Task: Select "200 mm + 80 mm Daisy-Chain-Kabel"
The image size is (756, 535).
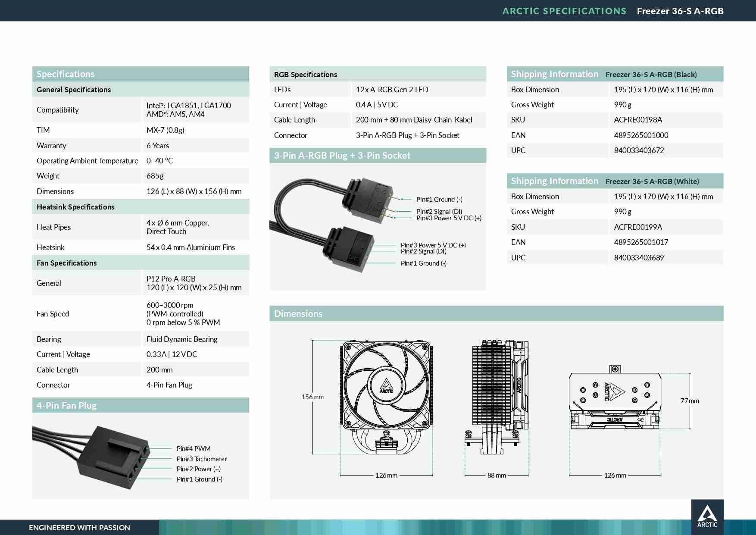Action: tap(414, 120)
